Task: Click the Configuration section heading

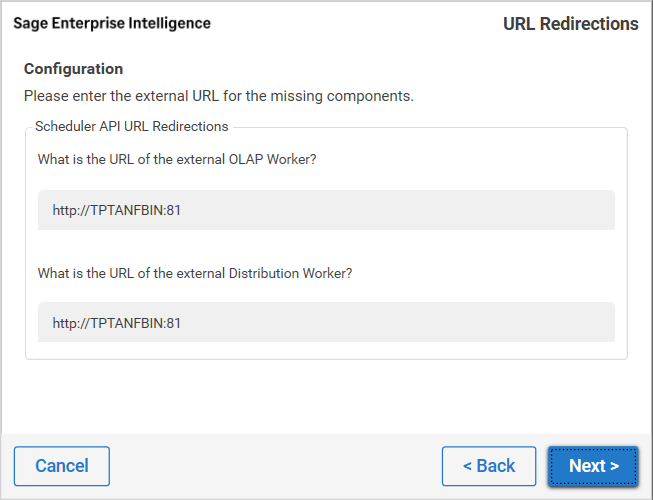Action: [74, 69]
